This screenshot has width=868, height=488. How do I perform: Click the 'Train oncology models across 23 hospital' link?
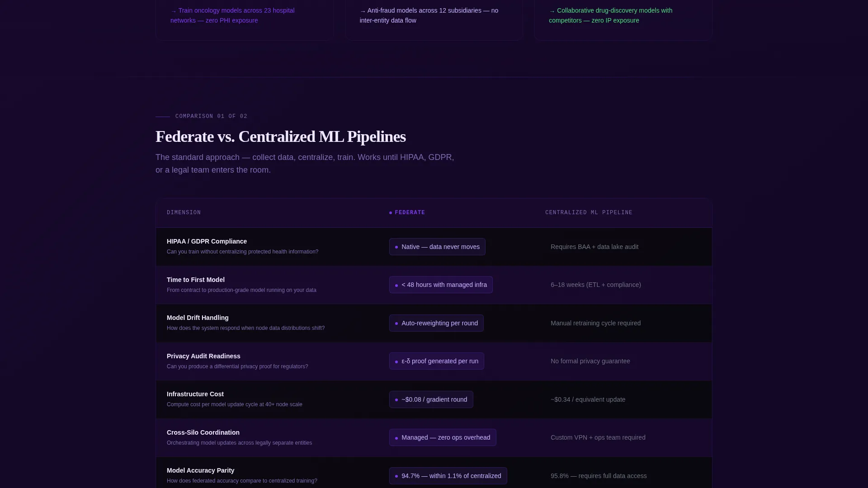232,15
